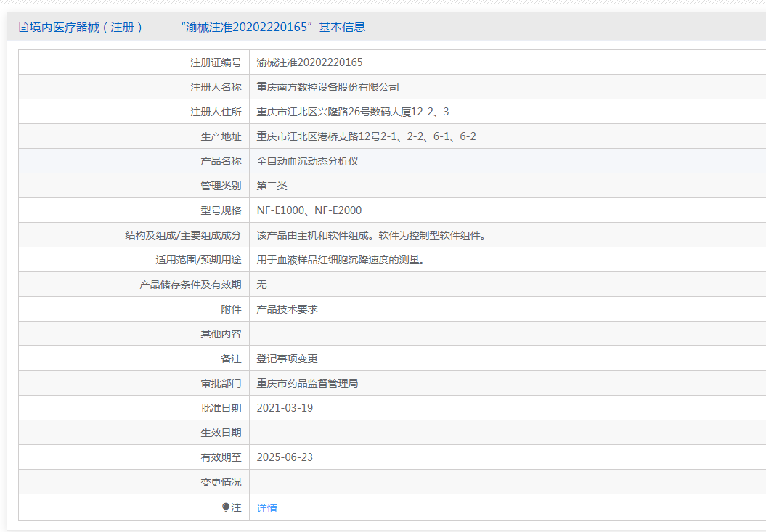This screenshot has width=766, height=532.
Task: Click the 结构及组成 description text
Action: point(370,235)
